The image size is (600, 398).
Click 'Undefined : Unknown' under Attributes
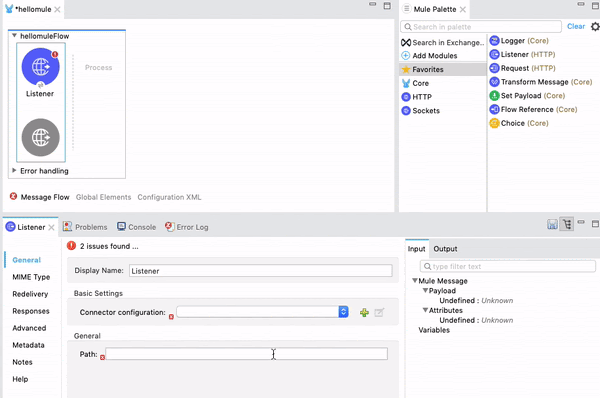point(476,320)
